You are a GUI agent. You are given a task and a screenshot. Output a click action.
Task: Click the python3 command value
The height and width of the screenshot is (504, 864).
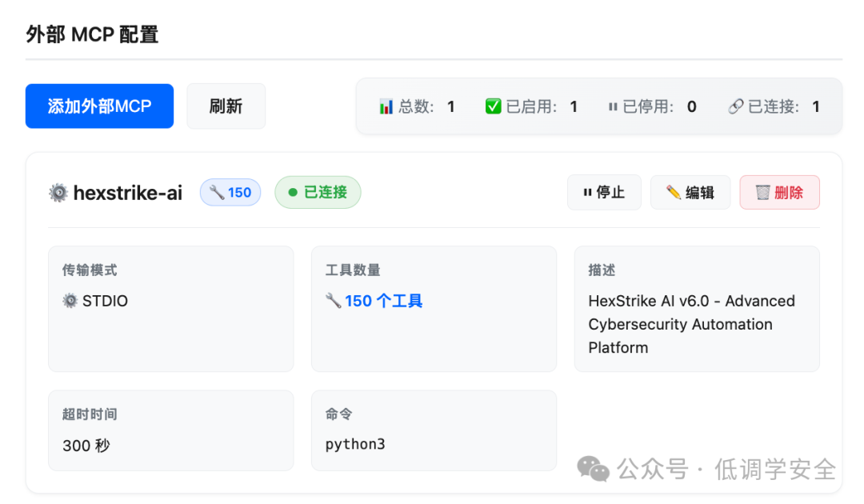[x=355, y=444]
